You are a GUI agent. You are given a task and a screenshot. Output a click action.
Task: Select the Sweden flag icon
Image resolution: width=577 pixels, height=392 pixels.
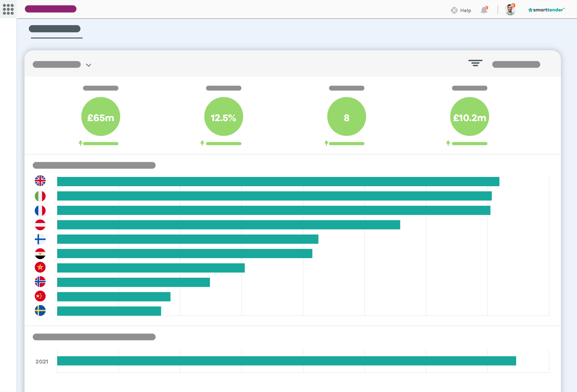(x=40, y=311)
